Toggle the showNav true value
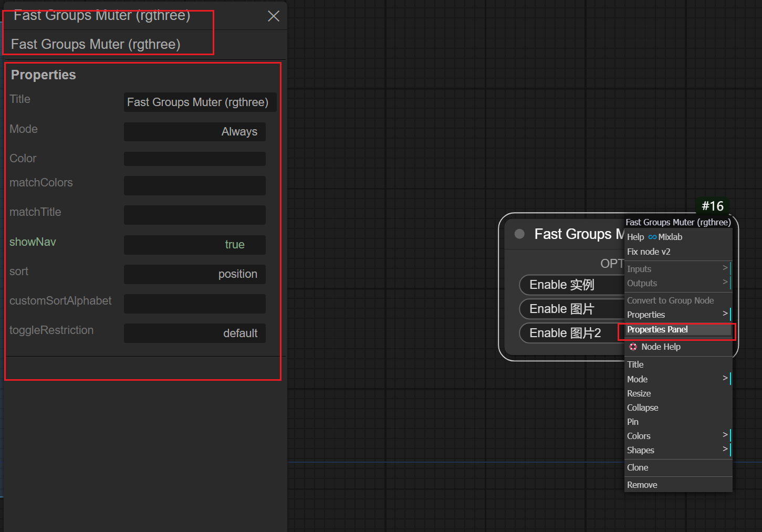The height and width of the screenshot is (532, 762). coord(194,245)
